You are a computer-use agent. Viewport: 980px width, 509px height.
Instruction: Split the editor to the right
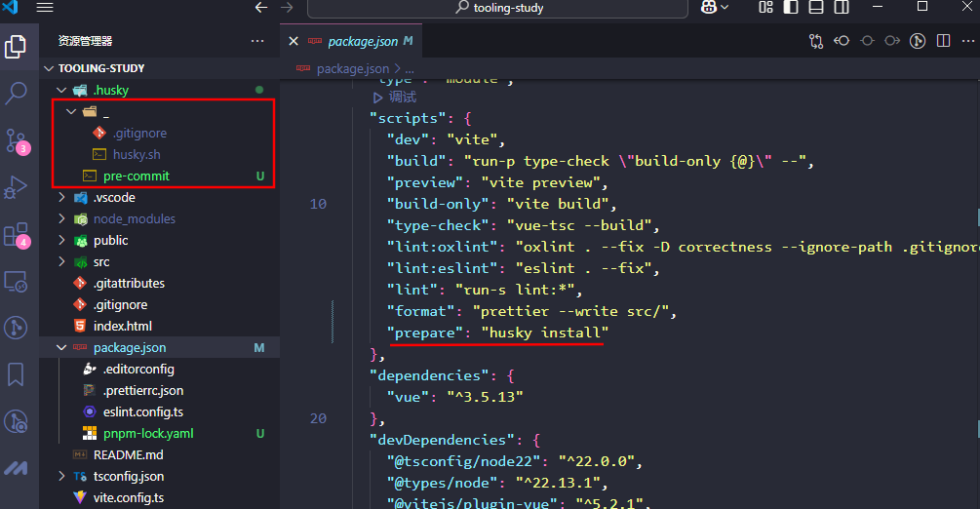(x=943, y=41)
